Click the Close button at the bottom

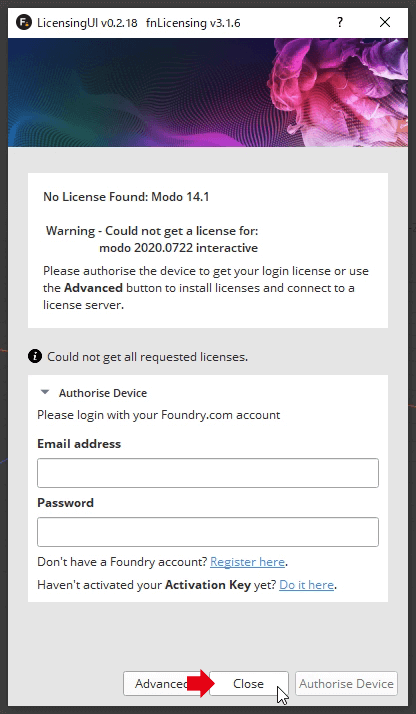click(x=249, y=683)
